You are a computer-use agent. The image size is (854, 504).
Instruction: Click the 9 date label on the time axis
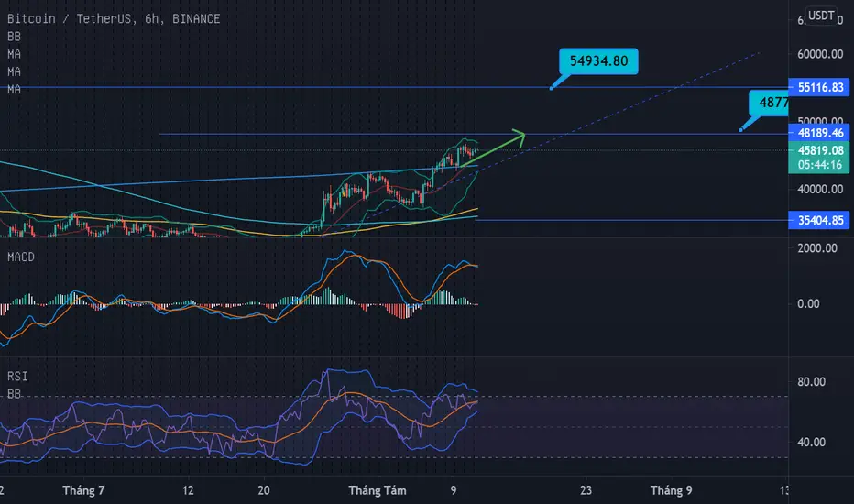(x=454, y=490)
